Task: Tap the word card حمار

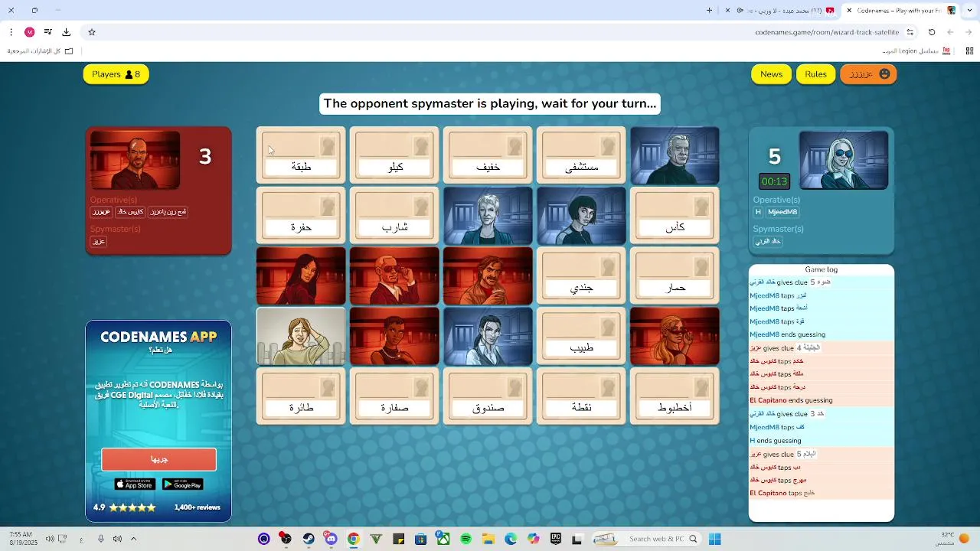Action: point(675,276)
